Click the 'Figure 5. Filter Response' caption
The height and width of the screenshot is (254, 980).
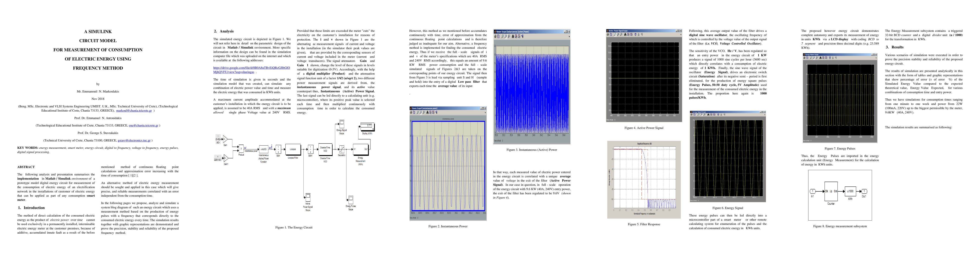coord(644,224)
